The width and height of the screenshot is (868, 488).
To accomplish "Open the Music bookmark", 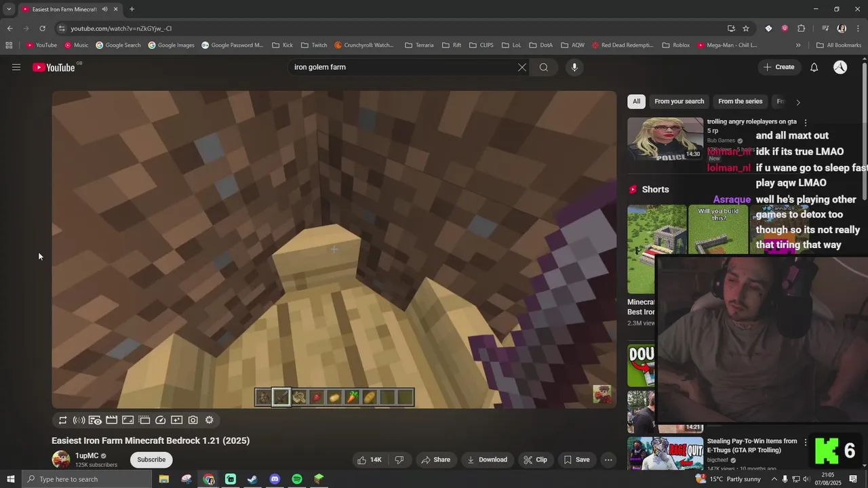I will coord(76,45).
